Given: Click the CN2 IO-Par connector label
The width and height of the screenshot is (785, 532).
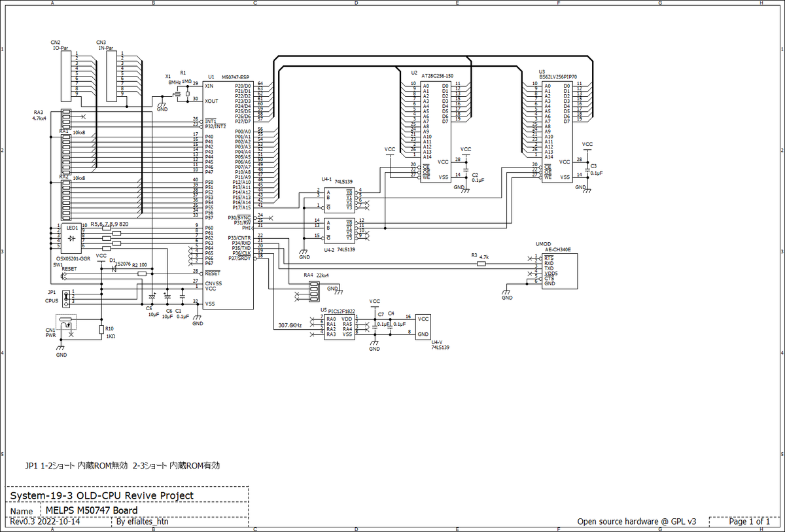Looking at the screenshot, I should click(x=60, y=44).
